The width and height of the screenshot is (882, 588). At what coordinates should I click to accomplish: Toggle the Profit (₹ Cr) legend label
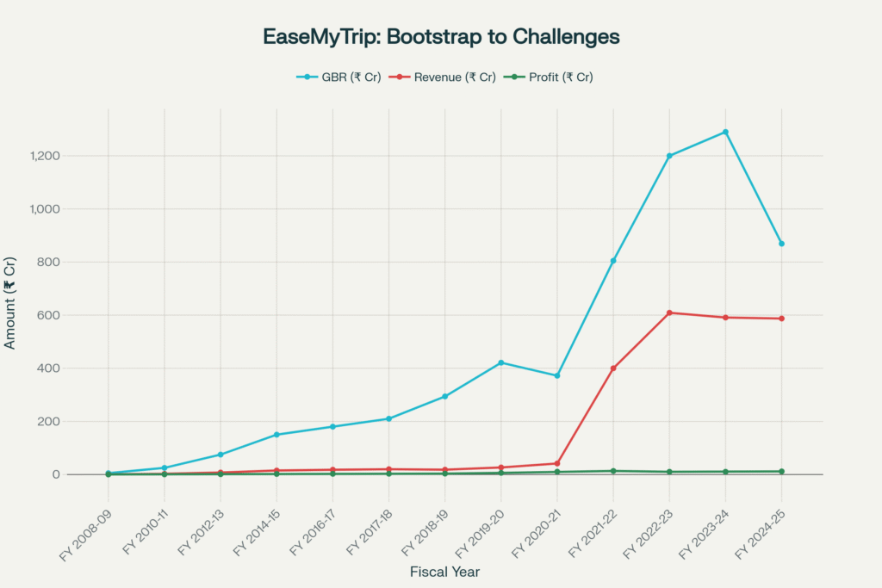point(561,77)
